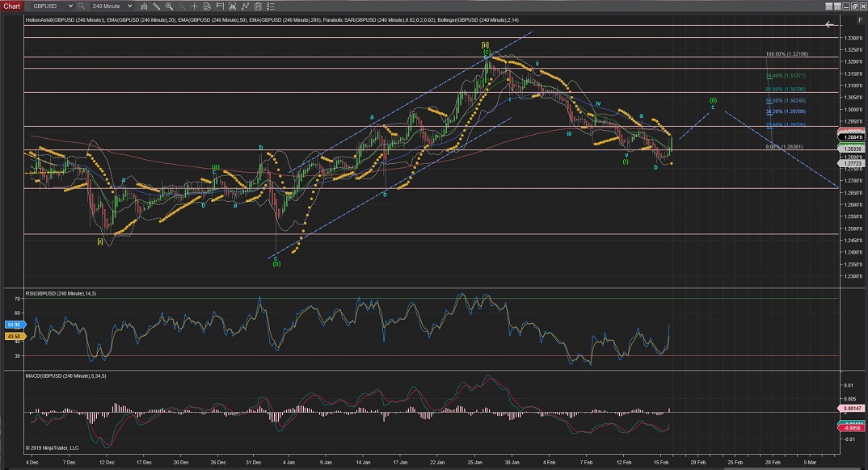
Task: Select the green (b) wave label
Action: (276, 264)
